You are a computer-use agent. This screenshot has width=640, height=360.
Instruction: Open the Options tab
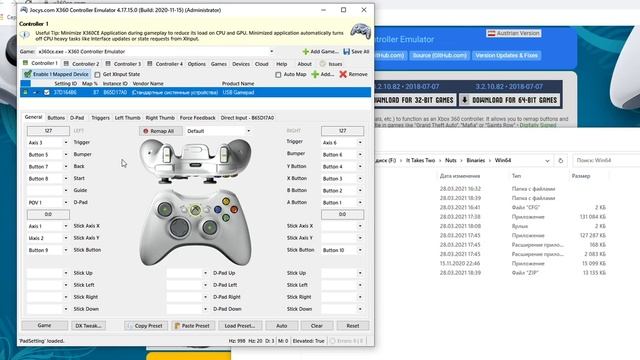(x=197, y=64)
